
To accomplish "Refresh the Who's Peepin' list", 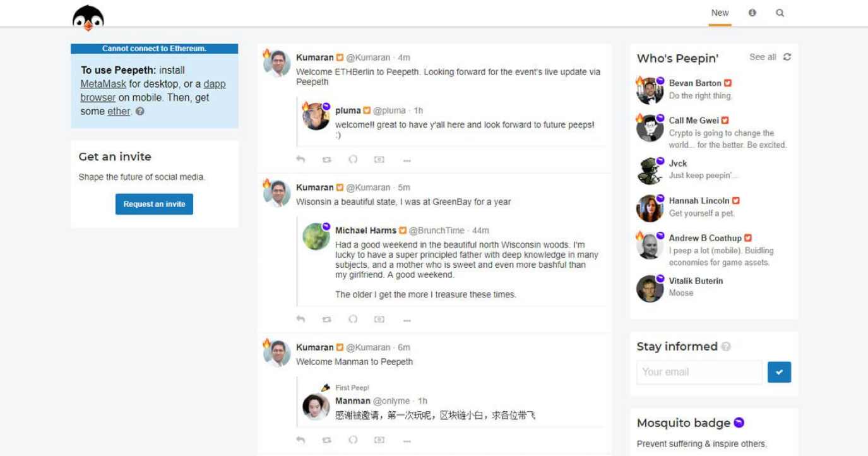I will tap(787, 57).
